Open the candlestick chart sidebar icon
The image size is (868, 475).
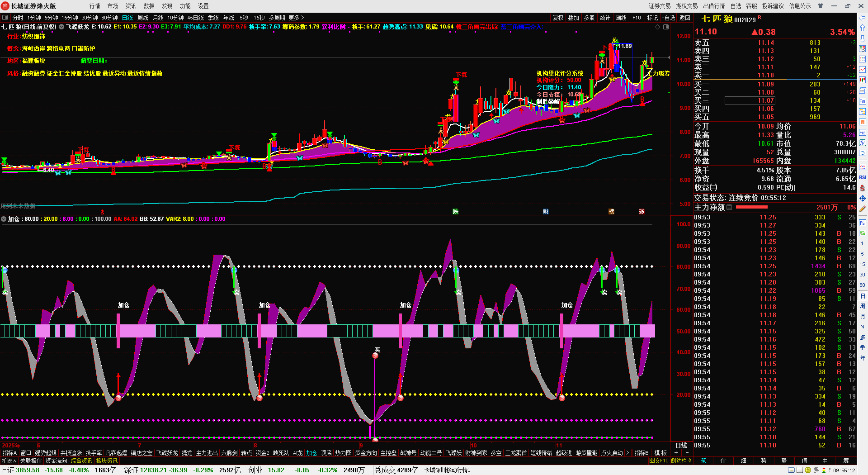863,80
